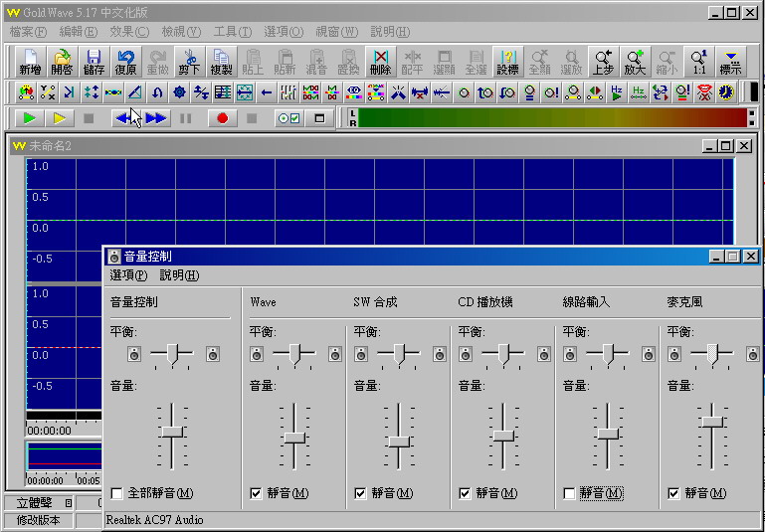Zoom in with the 放大 icon
This screenshot has width=765, height=532.
(635, 63)
